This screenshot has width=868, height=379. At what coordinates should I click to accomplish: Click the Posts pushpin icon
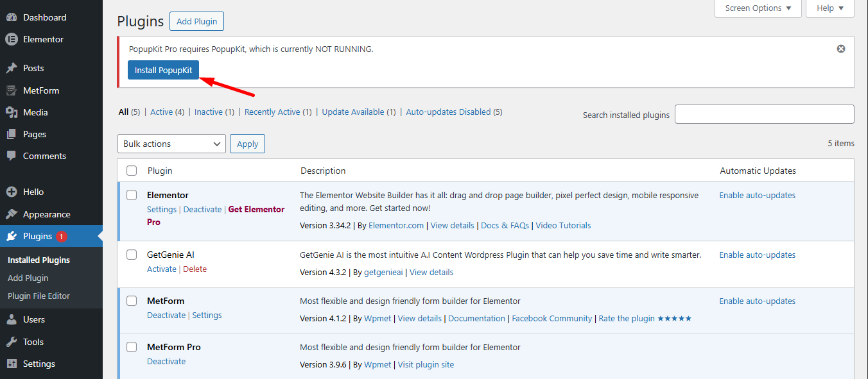[12, 68]
